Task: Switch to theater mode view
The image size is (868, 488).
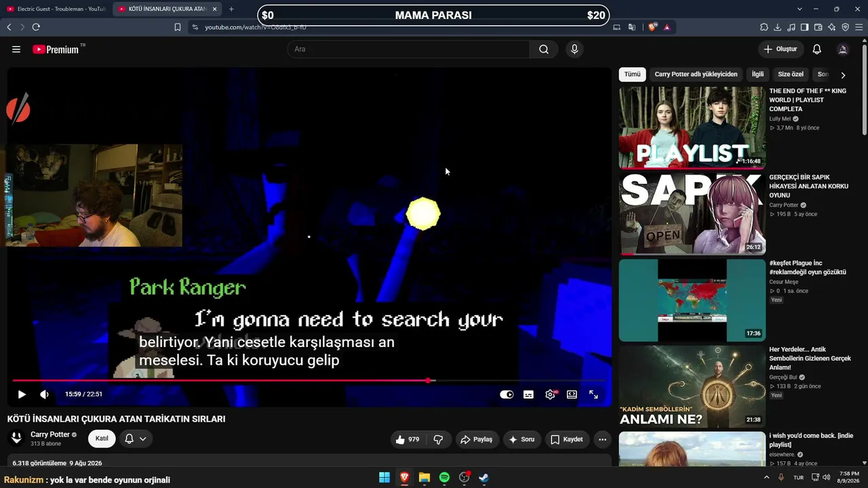Action: [x=572, y=394]
